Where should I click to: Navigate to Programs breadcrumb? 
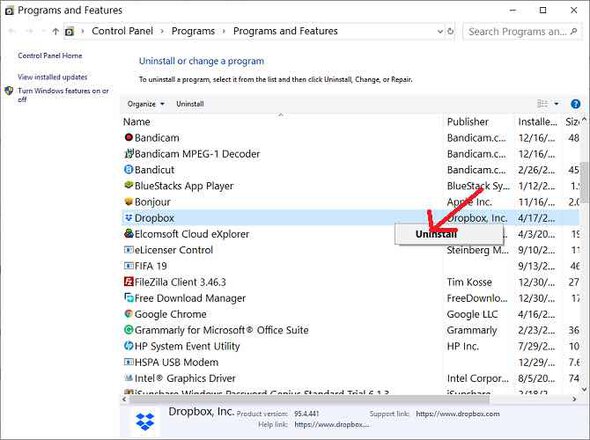click(193, 31)
